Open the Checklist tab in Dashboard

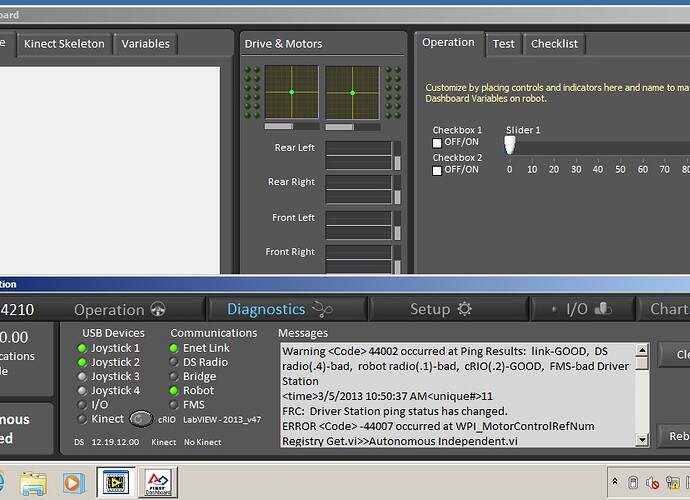[x=554, y=44]
